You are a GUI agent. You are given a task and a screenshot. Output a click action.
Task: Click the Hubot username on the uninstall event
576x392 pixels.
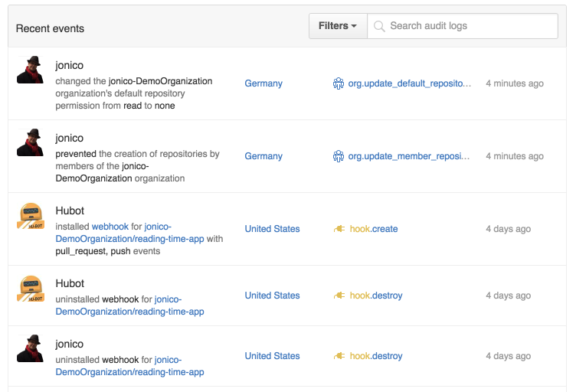70,283
